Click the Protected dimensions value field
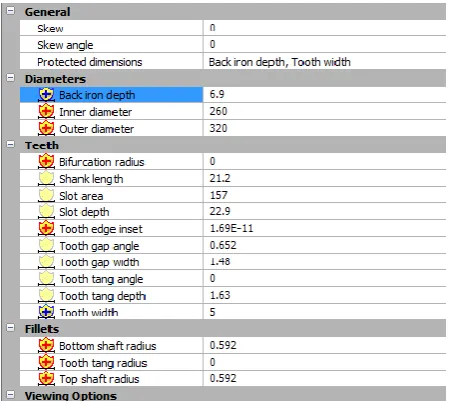This screenshot has height=408, width=455. [x=324, y=62]
